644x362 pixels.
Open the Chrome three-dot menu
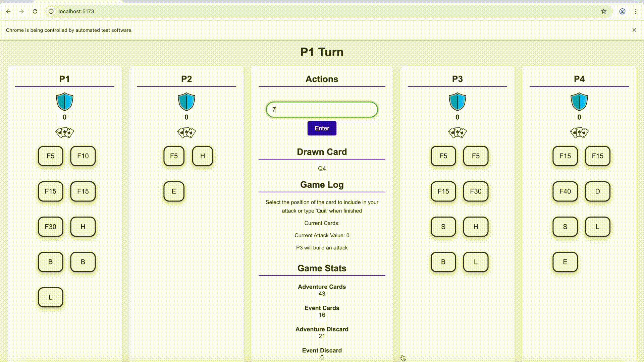[636, 11]
